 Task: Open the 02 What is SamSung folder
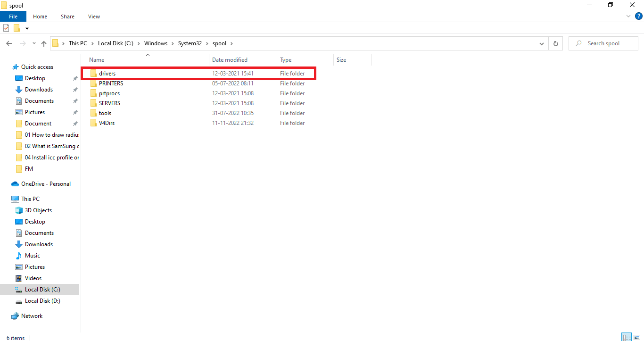tap(52, 146)
